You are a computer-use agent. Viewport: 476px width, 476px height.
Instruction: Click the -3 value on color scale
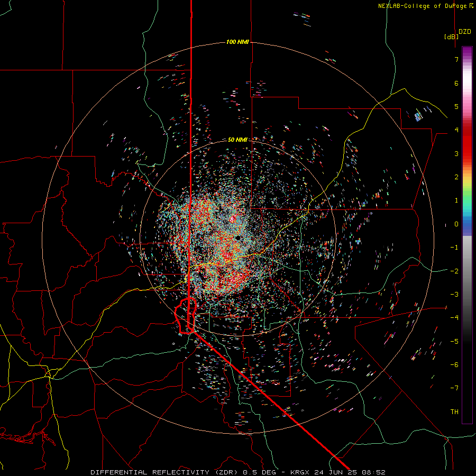454,295
